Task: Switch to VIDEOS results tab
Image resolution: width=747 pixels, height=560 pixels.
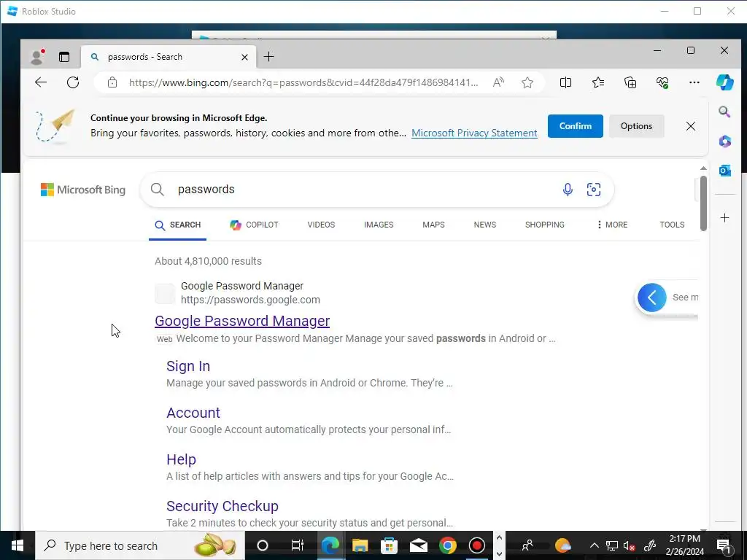Action: (321, 225)
